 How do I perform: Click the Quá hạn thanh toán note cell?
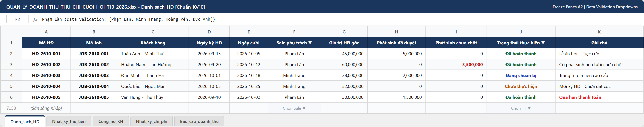tap(599, 97)
